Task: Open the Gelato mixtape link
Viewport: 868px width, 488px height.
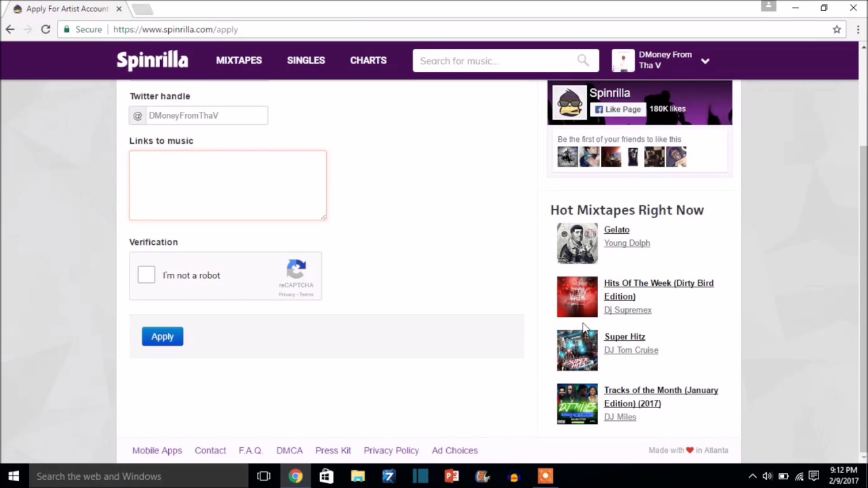Action: coord(616,230)
